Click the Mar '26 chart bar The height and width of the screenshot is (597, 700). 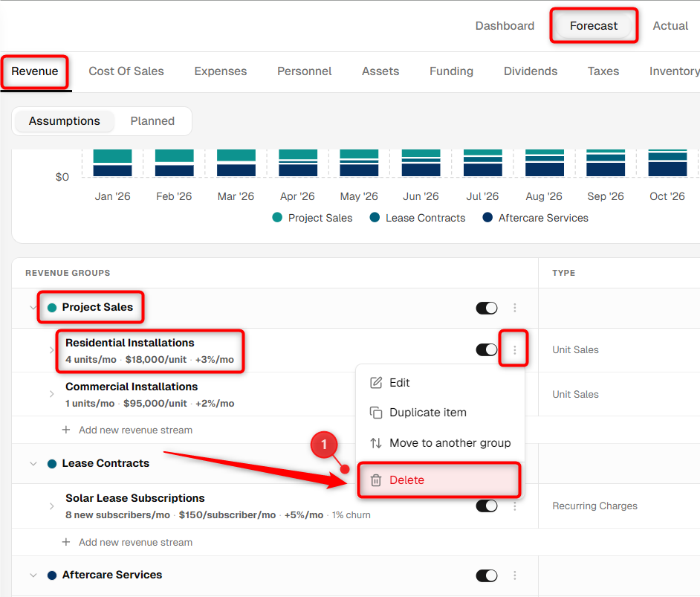(x=236, y=163)
